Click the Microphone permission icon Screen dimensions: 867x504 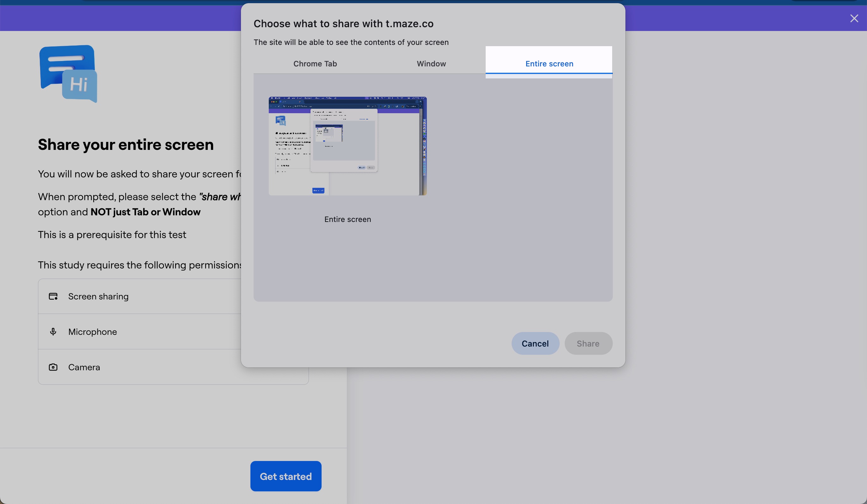[x=53, y=332]
